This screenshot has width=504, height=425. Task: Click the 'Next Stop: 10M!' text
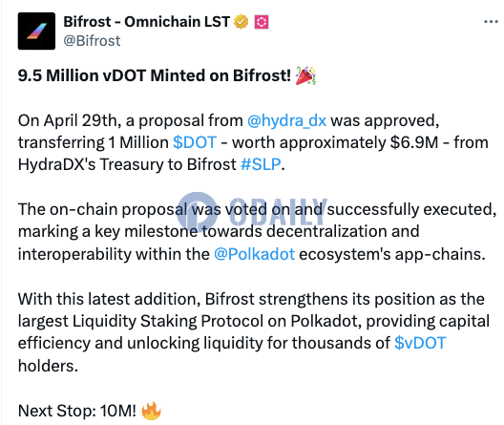click(77, 411)
